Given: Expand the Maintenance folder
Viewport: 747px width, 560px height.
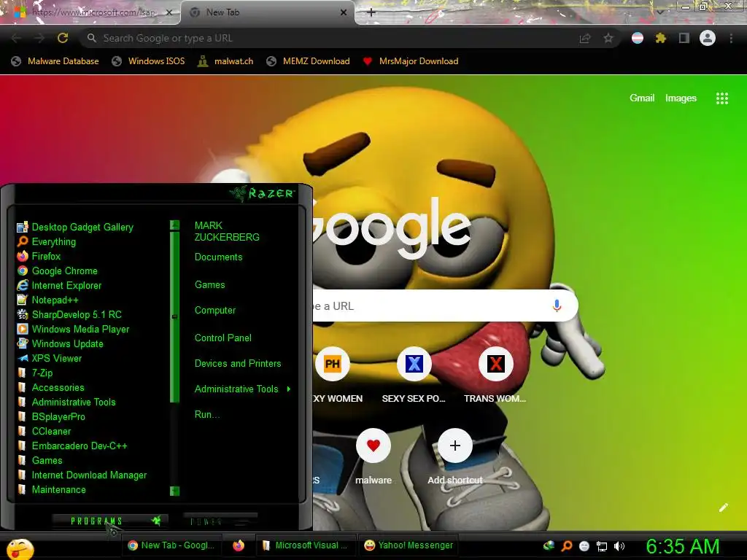Looking at the screenshot, I should (52, 489).
